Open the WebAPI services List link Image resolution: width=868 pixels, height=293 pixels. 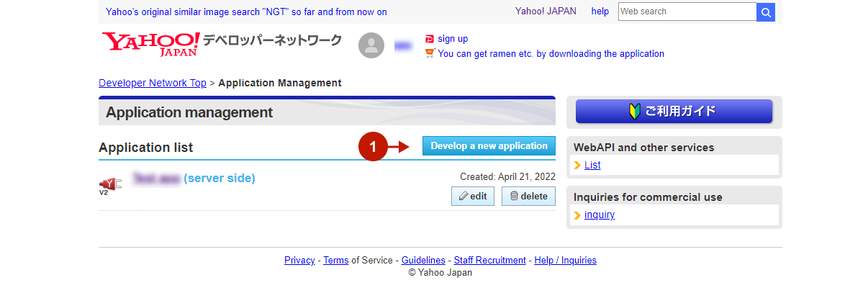pyautogui.click(x=592, y=165)
